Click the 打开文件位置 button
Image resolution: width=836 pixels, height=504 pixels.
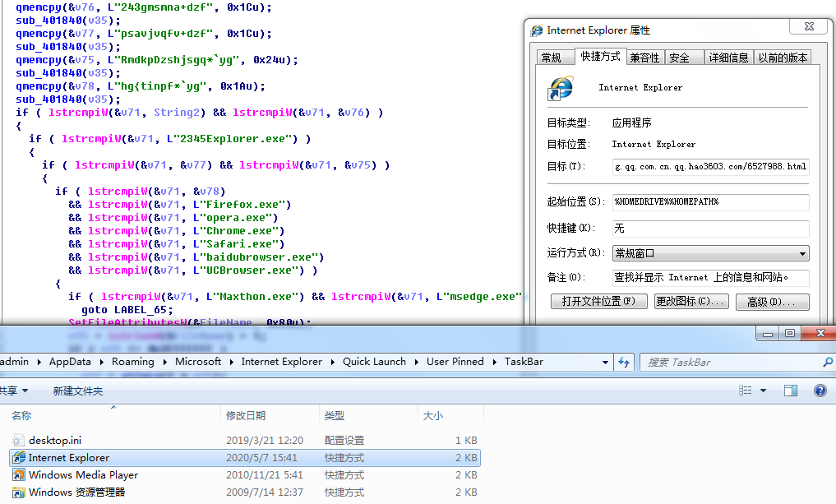point(598,302)
